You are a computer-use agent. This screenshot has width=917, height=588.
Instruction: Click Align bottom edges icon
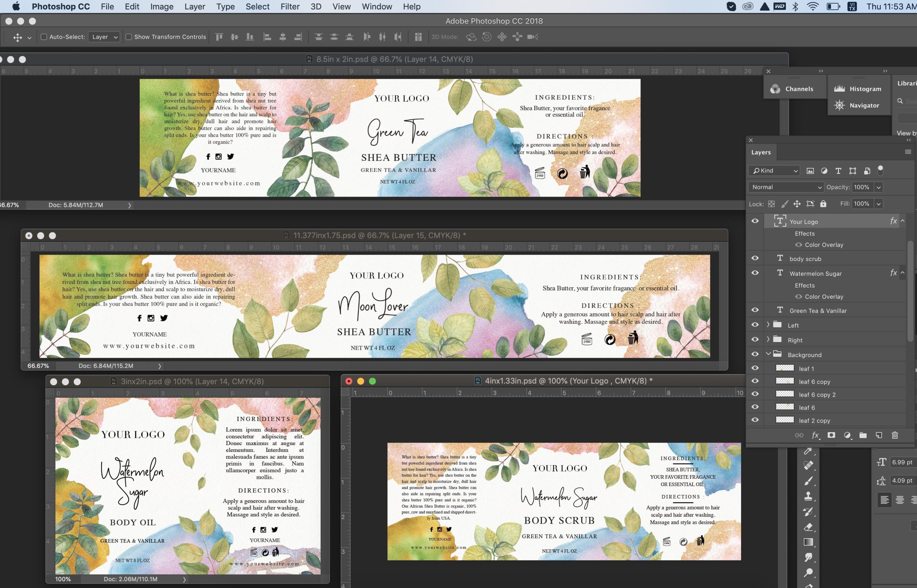click(x=250, y=37)
